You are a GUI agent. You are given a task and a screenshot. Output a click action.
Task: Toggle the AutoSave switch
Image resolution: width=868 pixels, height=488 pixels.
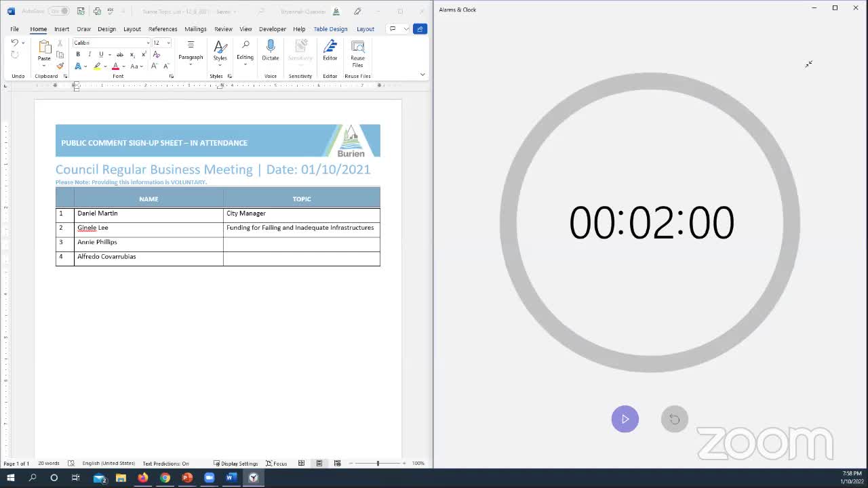[58, 11]
